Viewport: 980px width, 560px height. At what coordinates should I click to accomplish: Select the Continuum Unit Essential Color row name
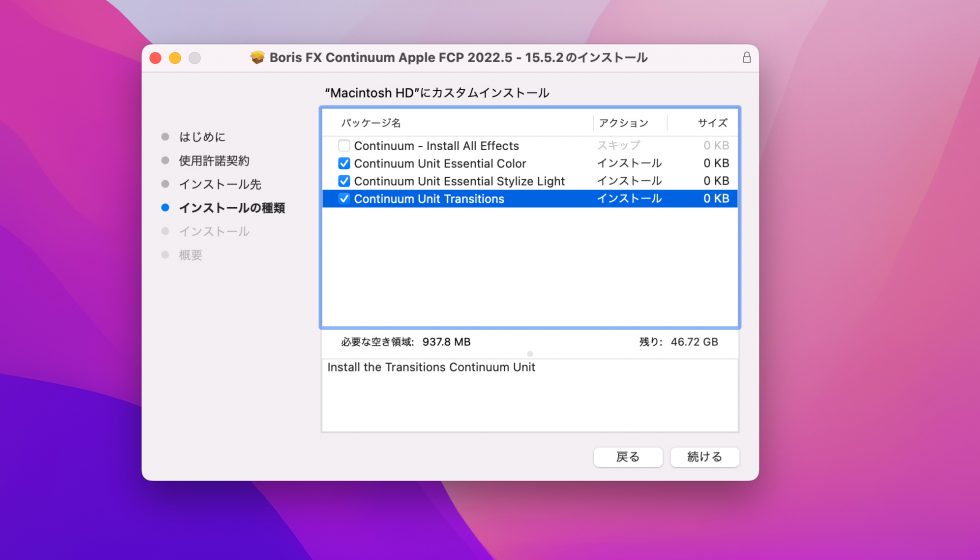(x=440, y=163)
